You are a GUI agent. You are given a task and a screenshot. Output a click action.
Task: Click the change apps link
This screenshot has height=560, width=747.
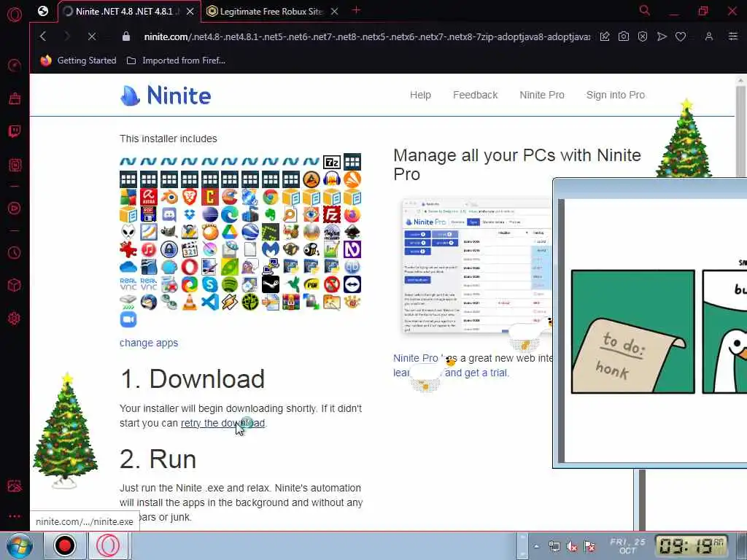click(149, 343)
